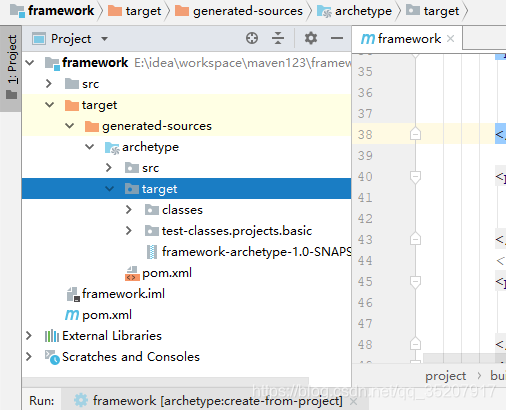Select the highlighted target folder row

(x=187, y=189)
